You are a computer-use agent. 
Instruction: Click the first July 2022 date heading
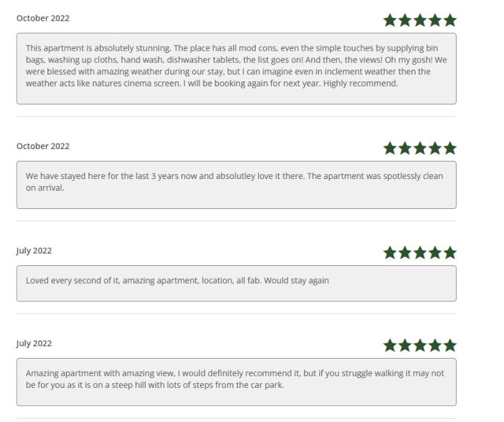point(33,251)
